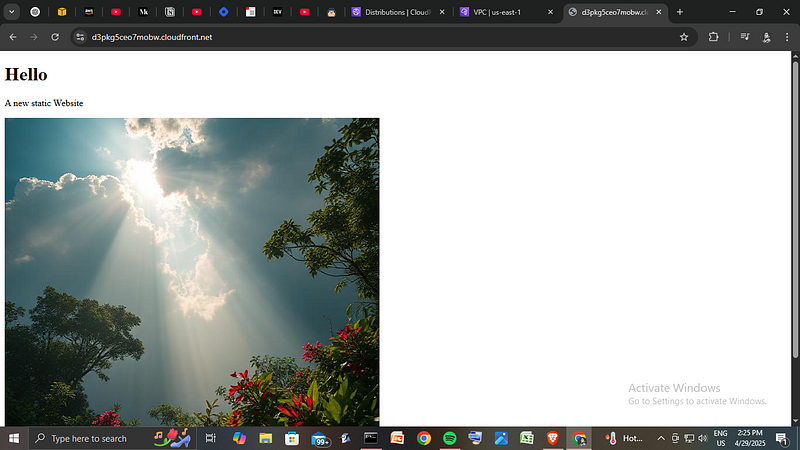View site information icon in the address bar
Screen dimensions: 800x450
(80, 37)
